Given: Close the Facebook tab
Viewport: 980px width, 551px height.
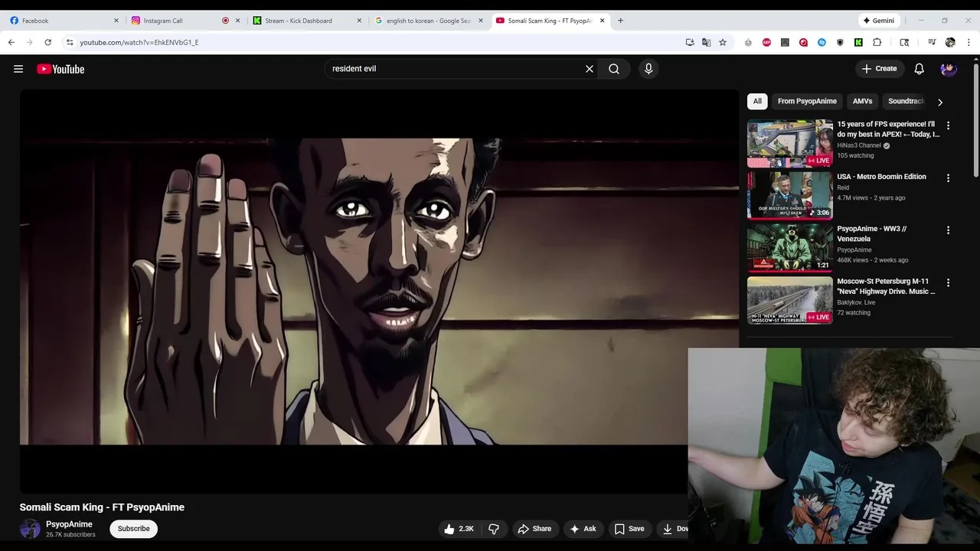Looking at the screenshot, I should [116, 21].
